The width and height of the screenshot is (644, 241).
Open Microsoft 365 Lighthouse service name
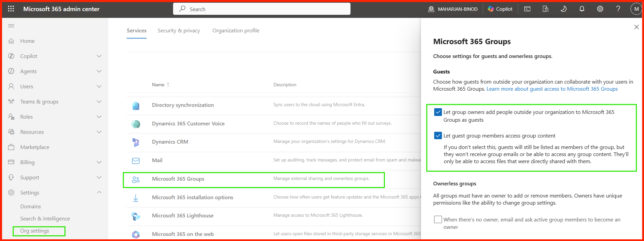[x=183, y=216]
